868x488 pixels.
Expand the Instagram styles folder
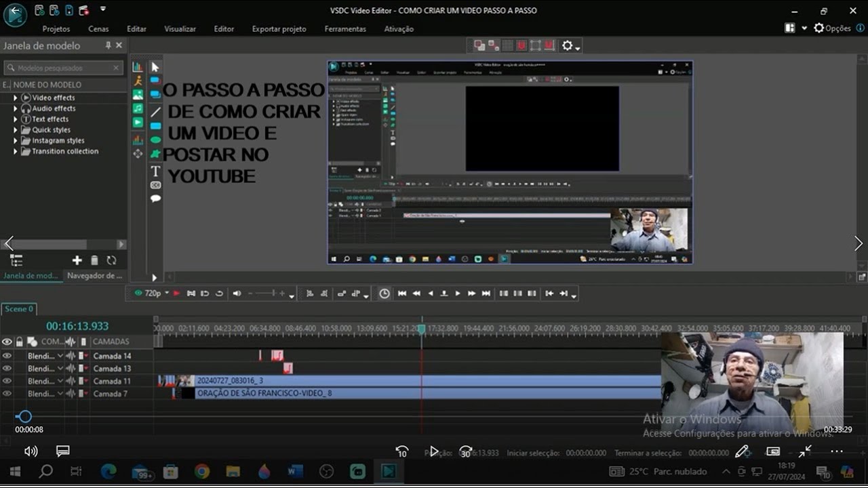(16, 141)
